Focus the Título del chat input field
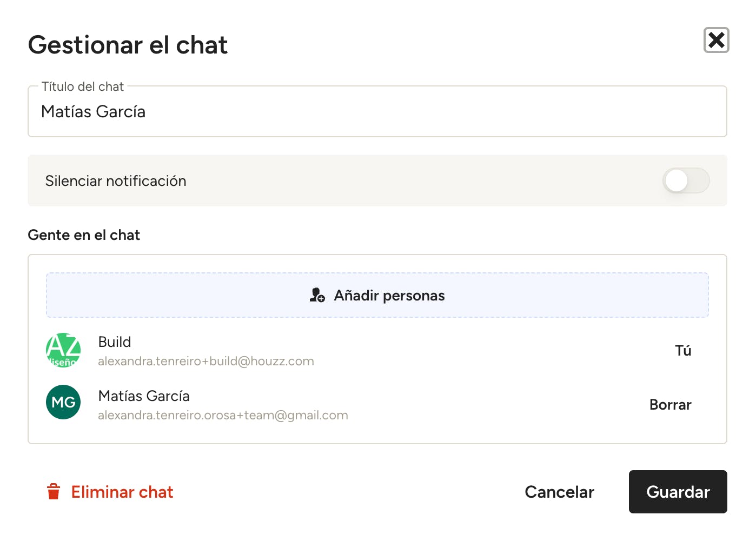The height and width of the screenshot is (535, 756). 377,112
